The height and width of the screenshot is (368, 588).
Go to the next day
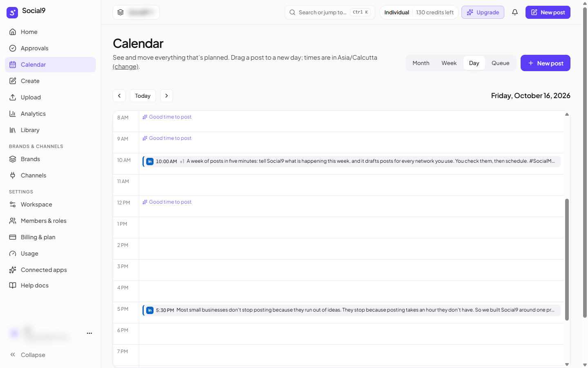pyautogui.click(x=167, y=96)
